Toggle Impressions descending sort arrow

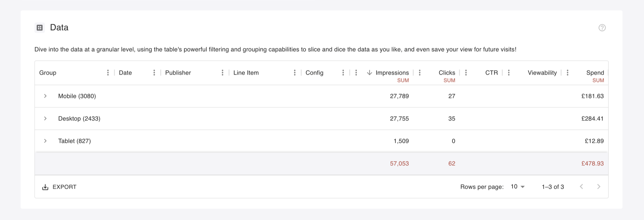point(369,73)
